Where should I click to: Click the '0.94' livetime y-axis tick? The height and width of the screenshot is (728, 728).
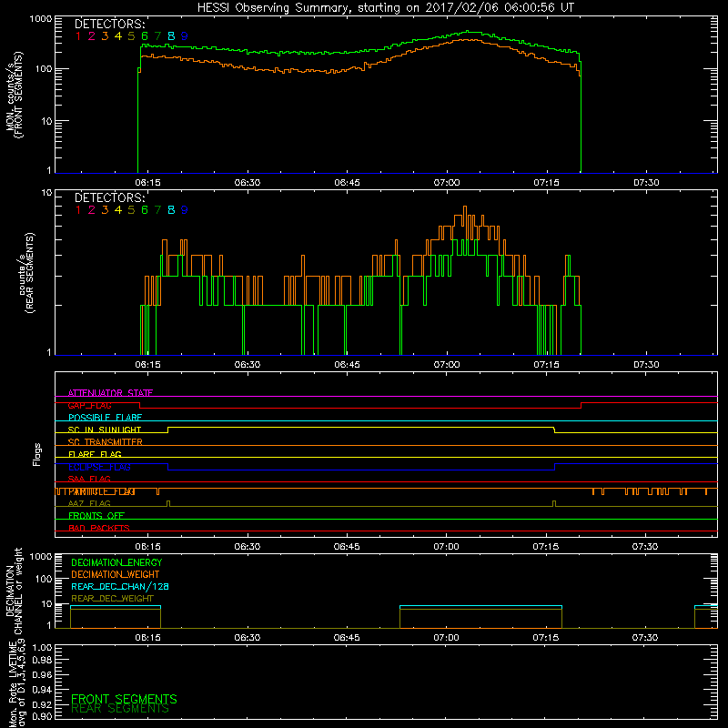(42, 690)
